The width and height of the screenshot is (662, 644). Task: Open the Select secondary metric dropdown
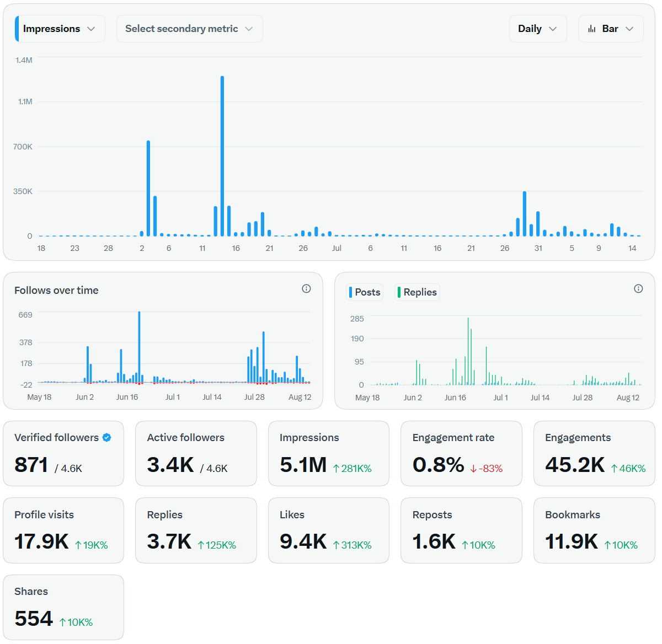coord(189,29)
